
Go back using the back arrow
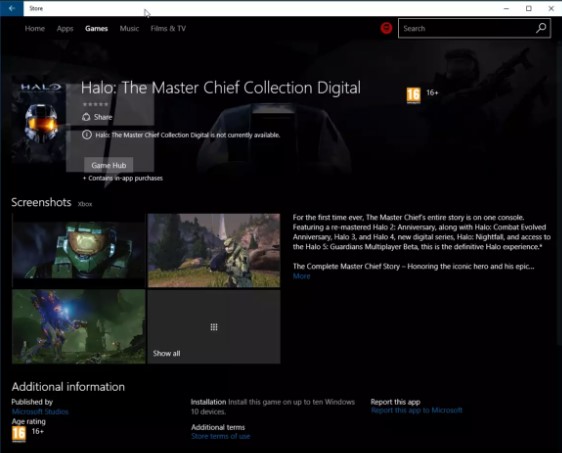click(12, 8)
